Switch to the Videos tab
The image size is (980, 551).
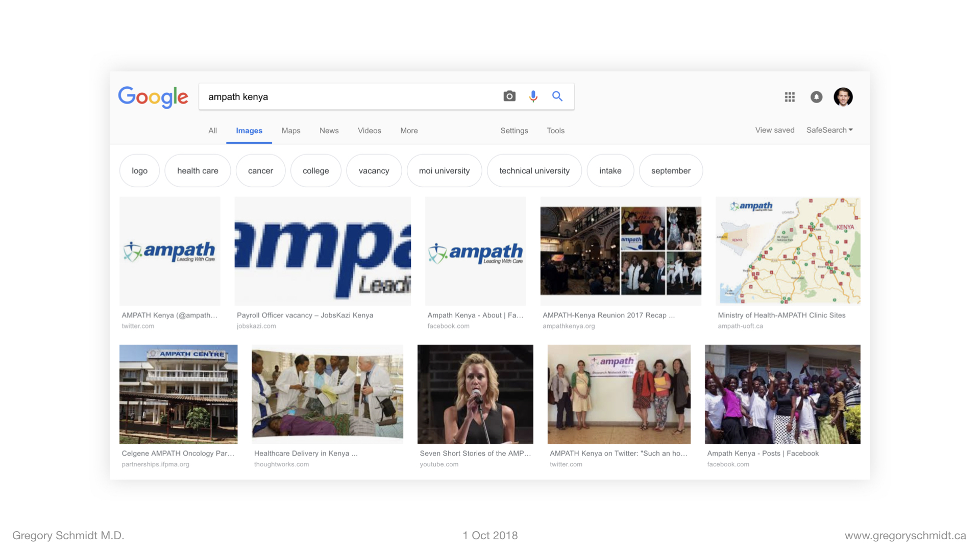[x=370, y=131]
